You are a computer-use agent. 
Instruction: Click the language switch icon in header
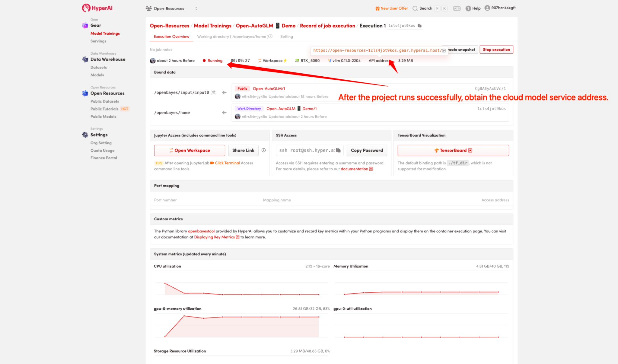[457, 8]
